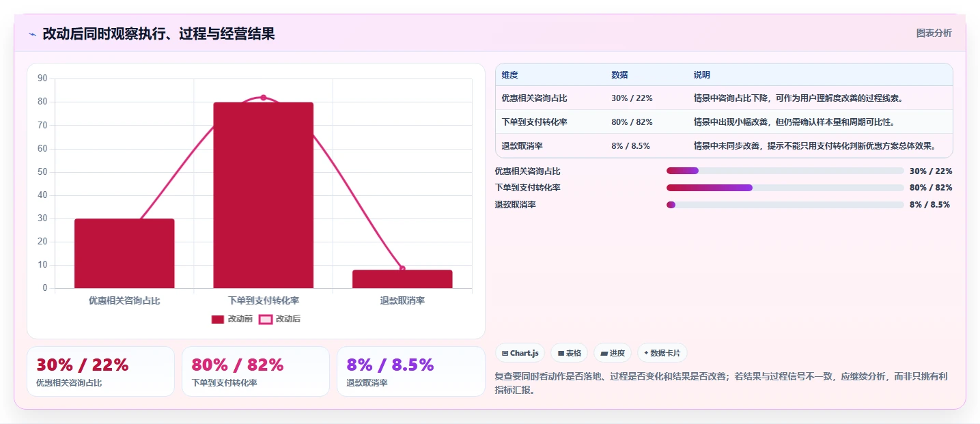Click the line point above 下单到支付转化率 bar
The image size is (980, 424).
tap(263, 98)
